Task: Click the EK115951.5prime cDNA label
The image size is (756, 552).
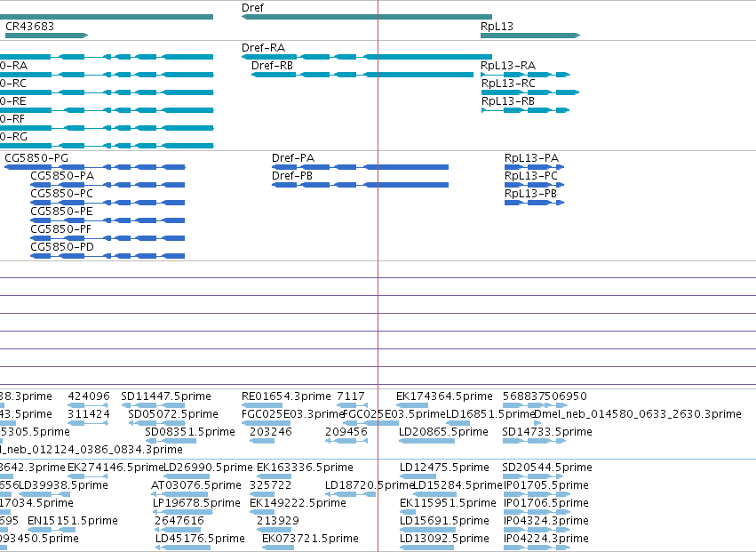Action: (x=448, y=503)
